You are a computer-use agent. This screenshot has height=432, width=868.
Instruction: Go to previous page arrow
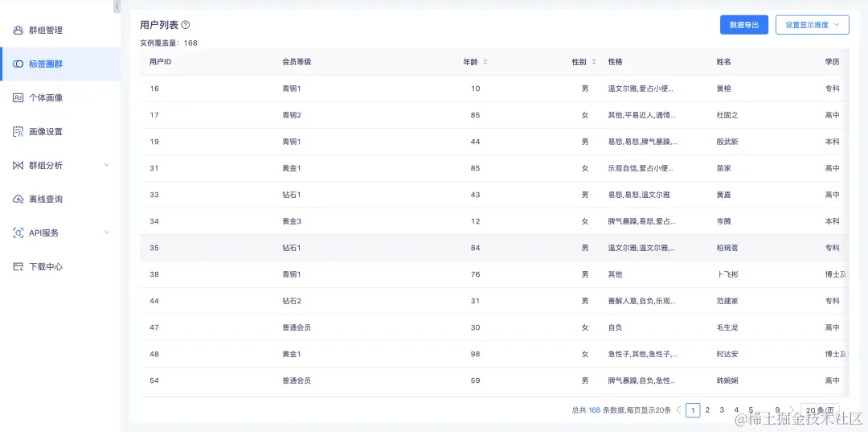pyautogui.click(x=678, y=410)
